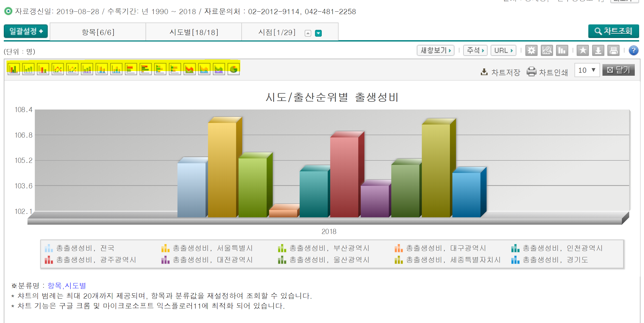Open help with the blue question mark
This screenshot has width=644, height=323.
tap(633, 50)
